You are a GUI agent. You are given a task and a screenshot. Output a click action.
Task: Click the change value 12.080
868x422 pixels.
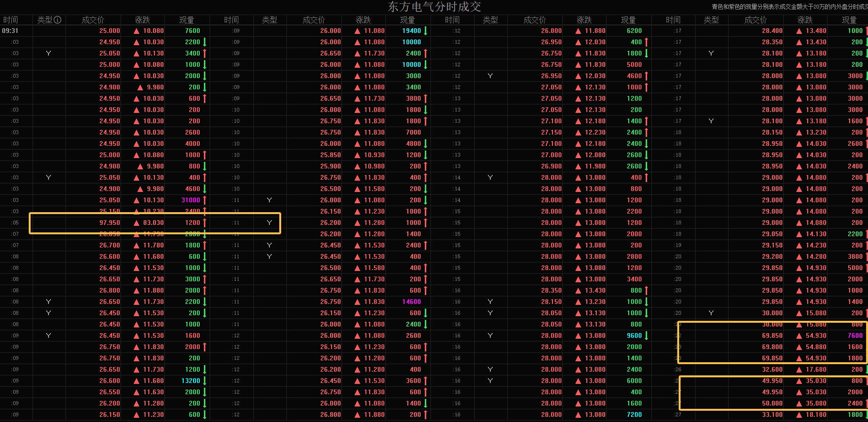(595, 155)
